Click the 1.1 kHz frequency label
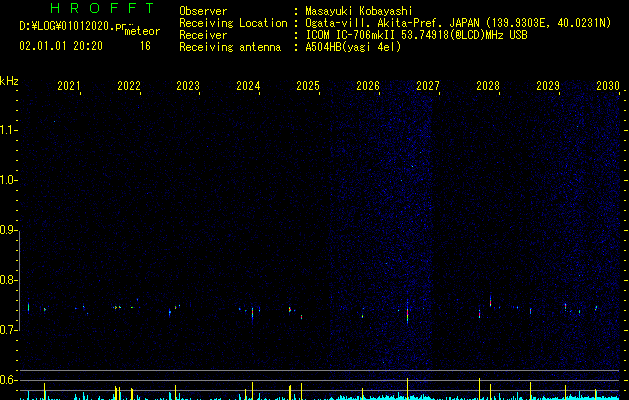This screenshot has width=629, height=400. point(7,130)
